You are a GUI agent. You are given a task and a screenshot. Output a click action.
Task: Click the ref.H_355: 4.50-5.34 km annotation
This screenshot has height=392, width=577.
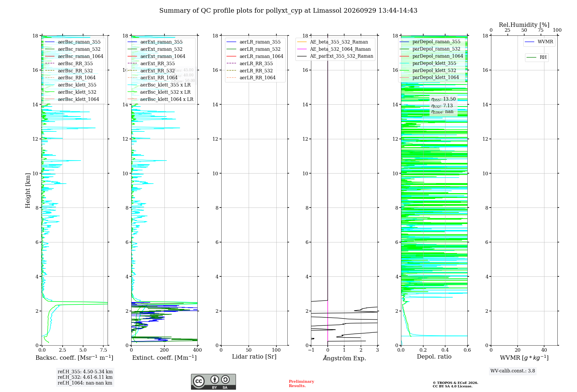(85, 372)
